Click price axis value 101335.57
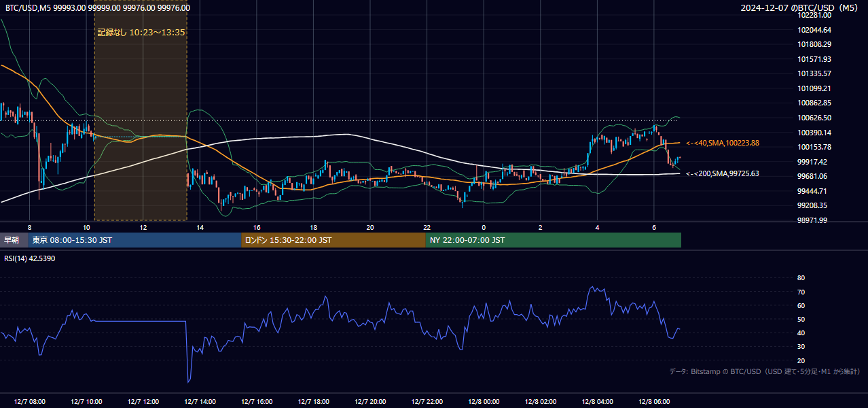 [814, 73]
